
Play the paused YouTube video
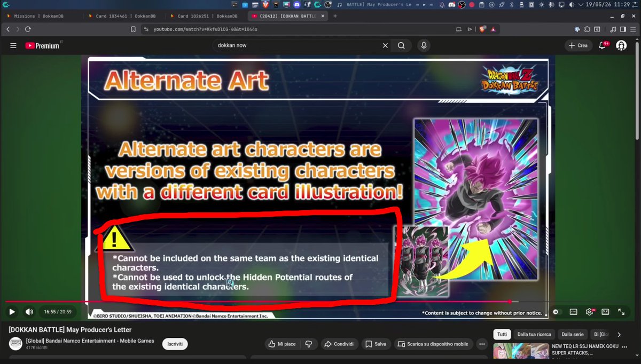point(12,312)
